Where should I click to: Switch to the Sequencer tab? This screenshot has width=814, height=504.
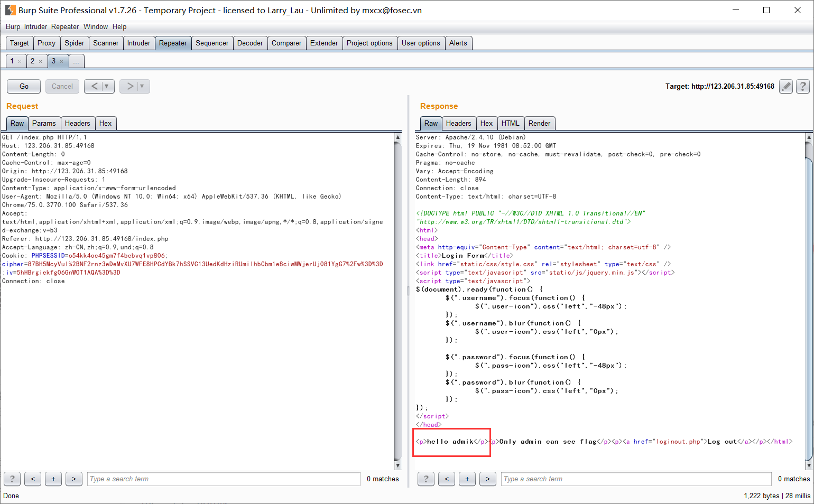click(x=212, y=43)
